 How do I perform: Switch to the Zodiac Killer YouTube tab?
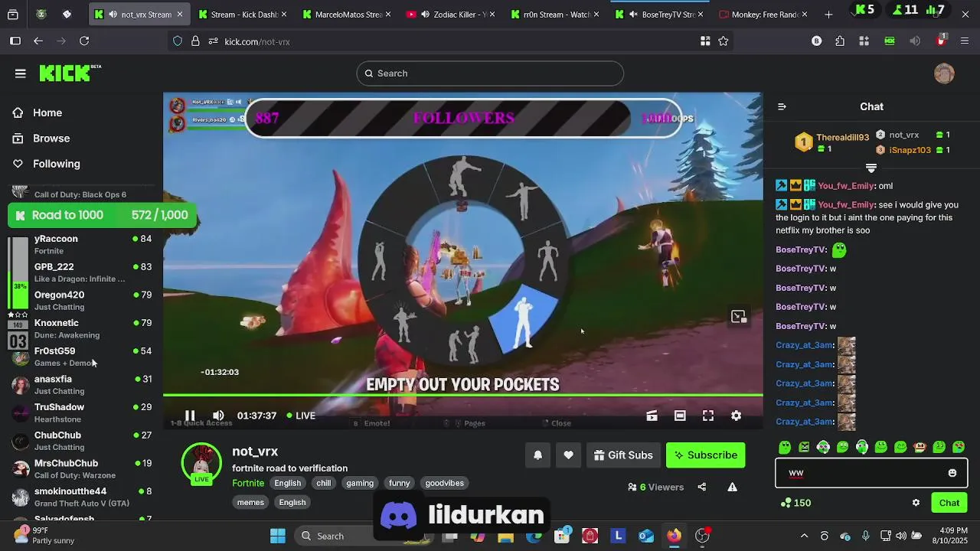coord(451,15)
